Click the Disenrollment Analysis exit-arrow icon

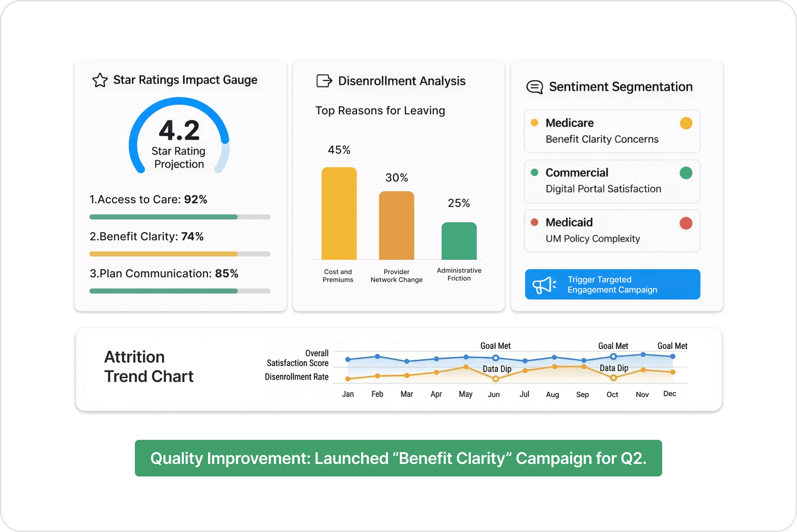pos(324,81)
